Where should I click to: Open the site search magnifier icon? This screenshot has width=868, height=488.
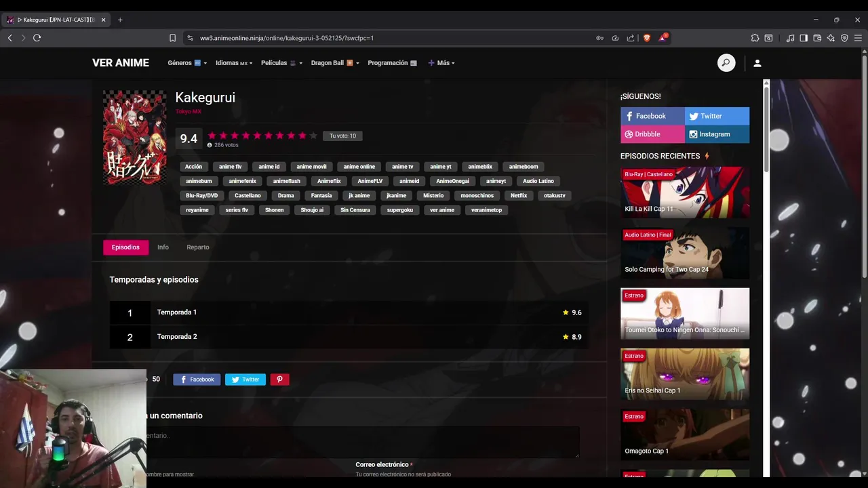(x=726, y=63)
